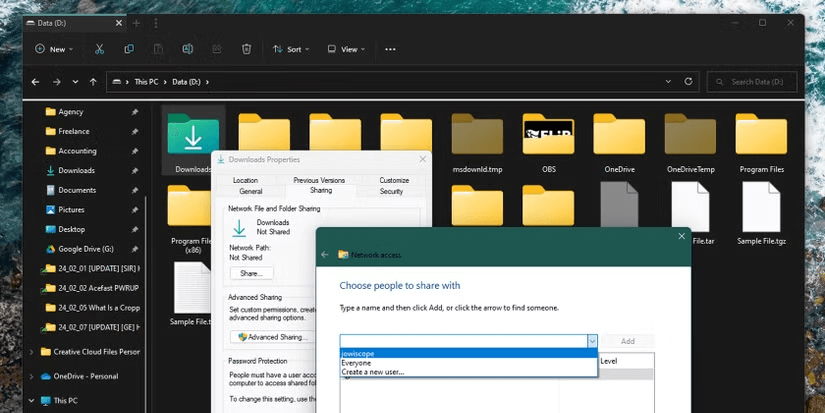Click the Back arrow in File Explorer

click(x=36, y=82)
